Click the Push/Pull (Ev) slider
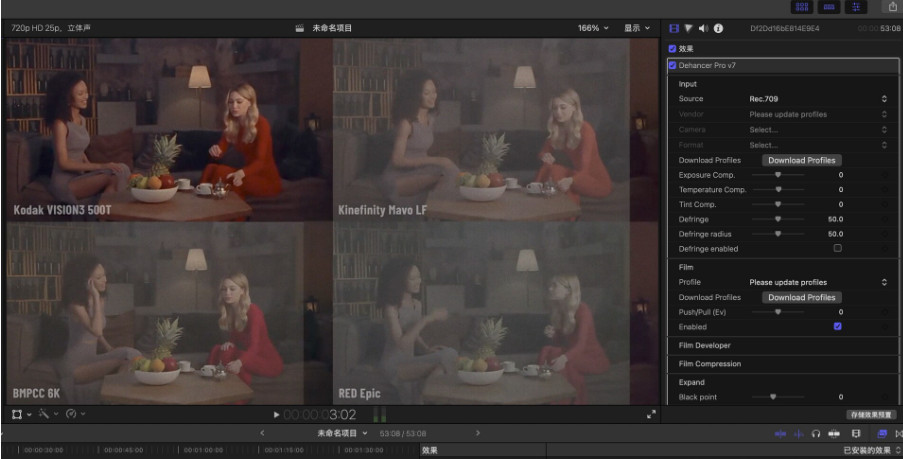Image resolution: width=903 pixels, height=459 pixels. coord(778,312)
